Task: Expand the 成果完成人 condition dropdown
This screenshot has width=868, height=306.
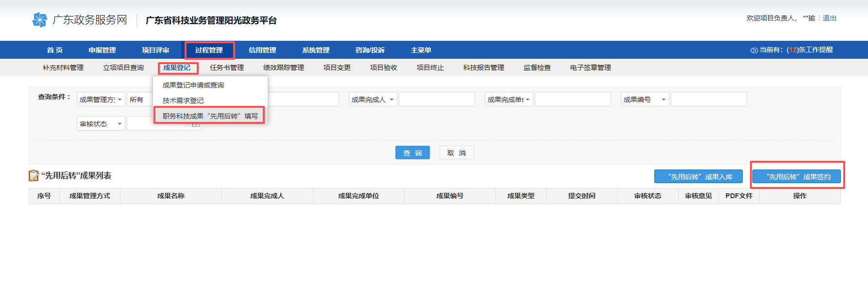Action: pyautogui.click(x=373, y=99)
